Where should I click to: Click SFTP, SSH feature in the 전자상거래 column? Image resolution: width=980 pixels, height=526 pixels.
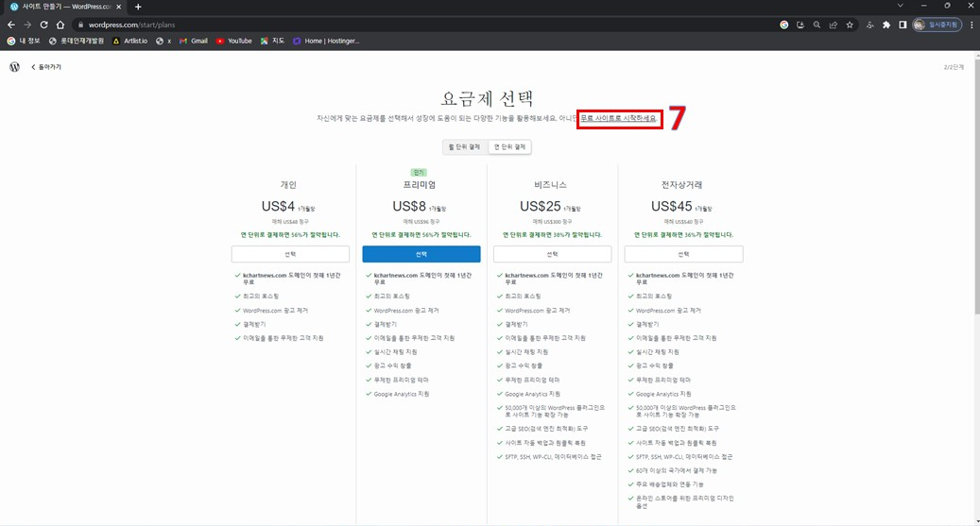click(x=684, y=457)
